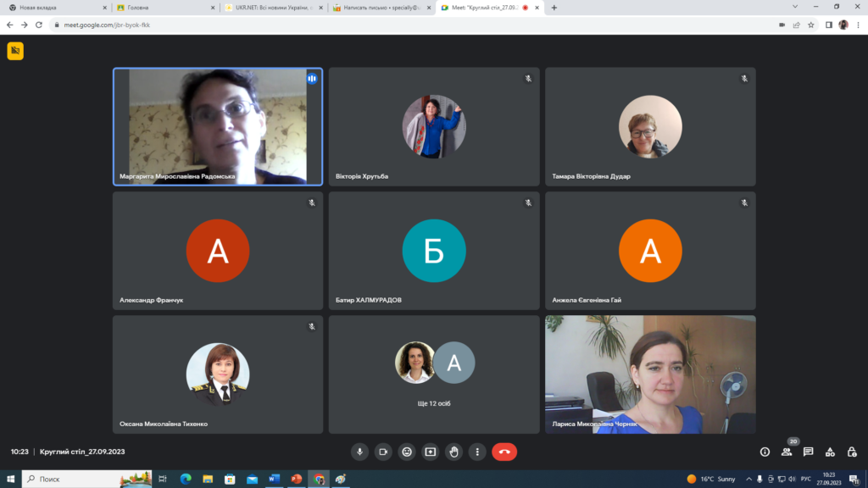This screenshot has height=488, width=868.
Task: Click the Present now screen-share icon
Action: click(x=430, y=452)
